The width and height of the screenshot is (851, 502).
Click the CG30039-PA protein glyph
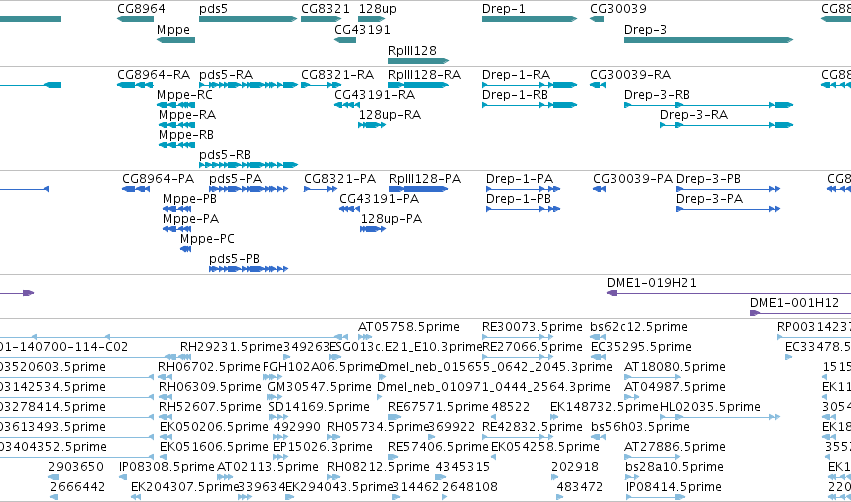point(599,189)
